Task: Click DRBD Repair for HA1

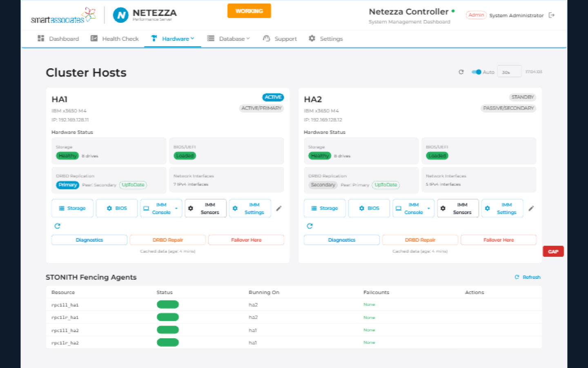Action: (x=168, y=240)
